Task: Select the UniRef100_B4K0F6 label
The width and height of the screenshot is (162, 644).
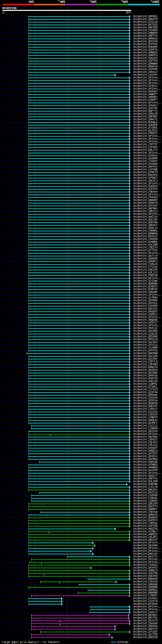Action: tap(145, 175)
